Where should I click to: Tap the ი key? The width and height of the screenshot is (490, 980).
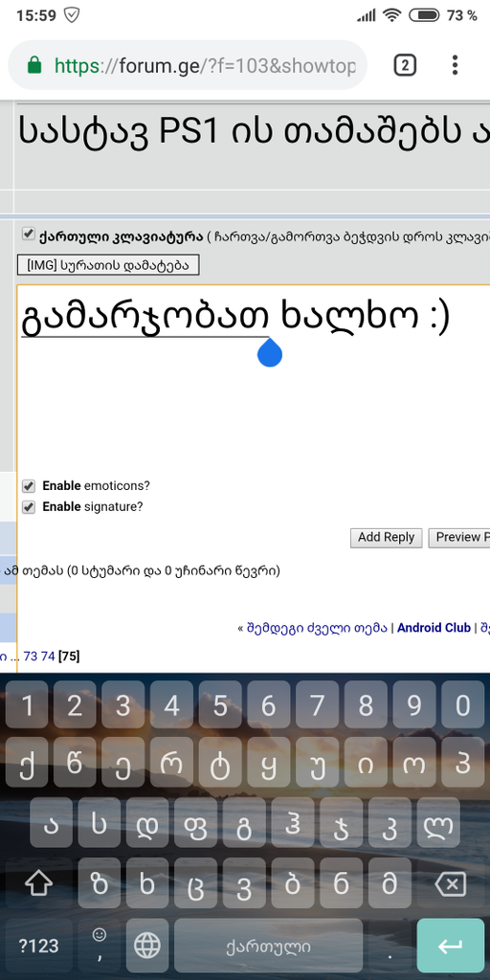(366, 763)
